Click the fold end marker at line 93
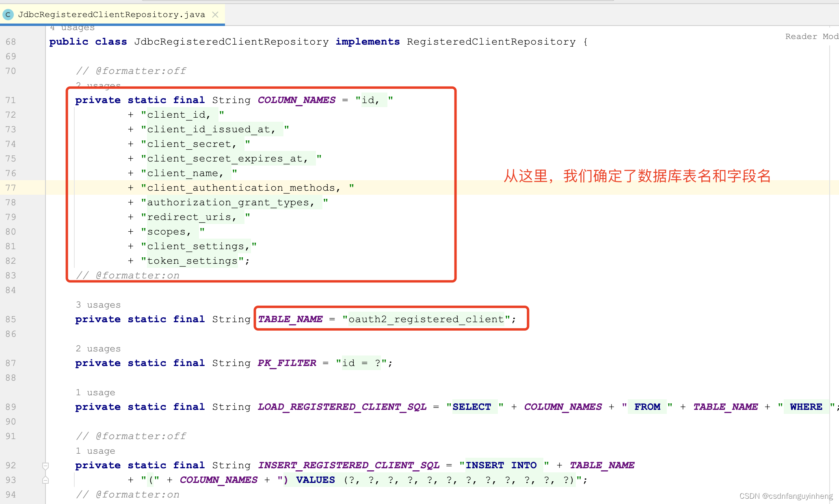The height and width of the screenshot is (504, 839). click(x=45, y=480)
